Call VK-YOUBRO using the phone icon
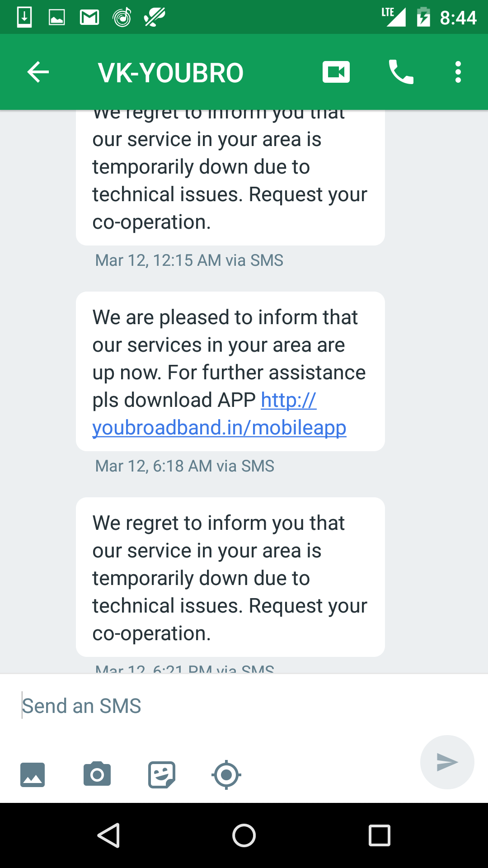The image size is (488, 868). tap(401, 72)
